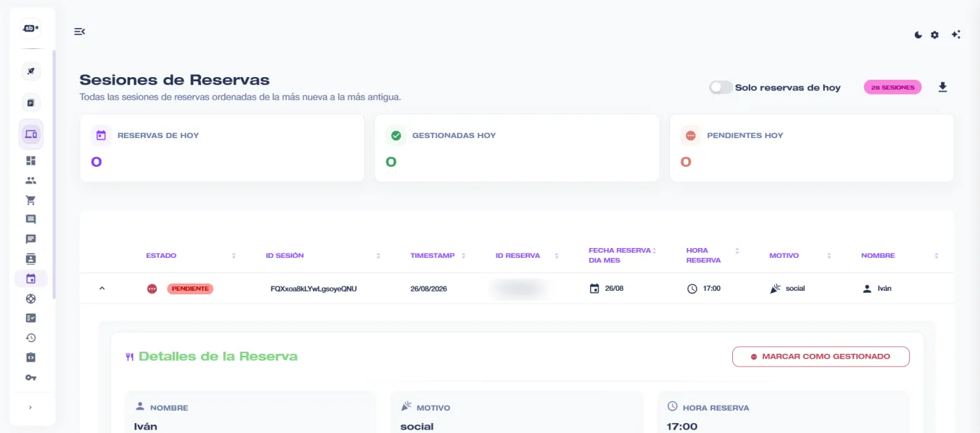Click the Detalles de la Reserva heading

pos(218,356)
